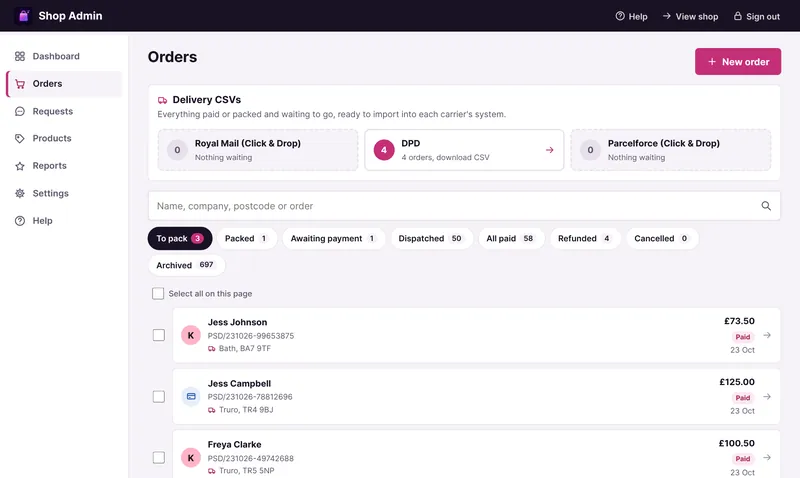This screenshot has height=478, width=800.
Task: Click the £100.50 order total
Action: tap(737, 443)
